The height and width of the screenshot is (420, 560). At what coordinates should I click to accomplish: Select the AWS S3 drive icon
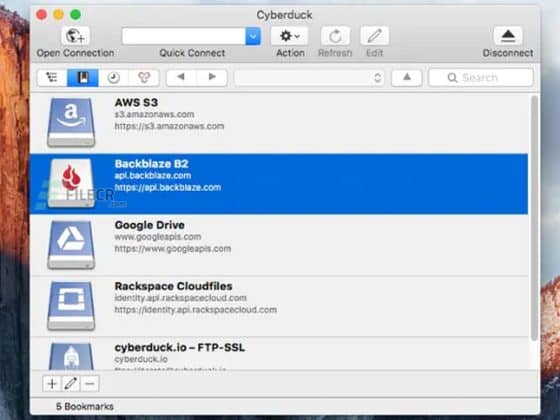coord(71,122)
